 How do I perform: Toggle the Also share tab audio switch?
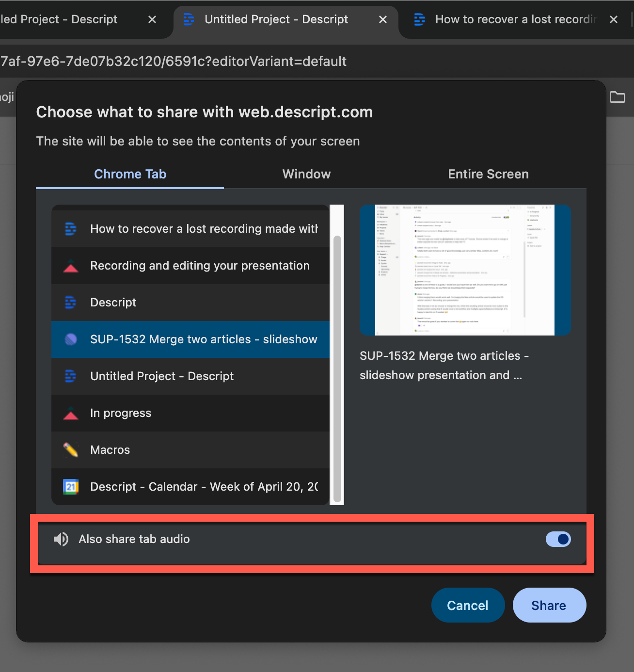[x=558, y=539]
